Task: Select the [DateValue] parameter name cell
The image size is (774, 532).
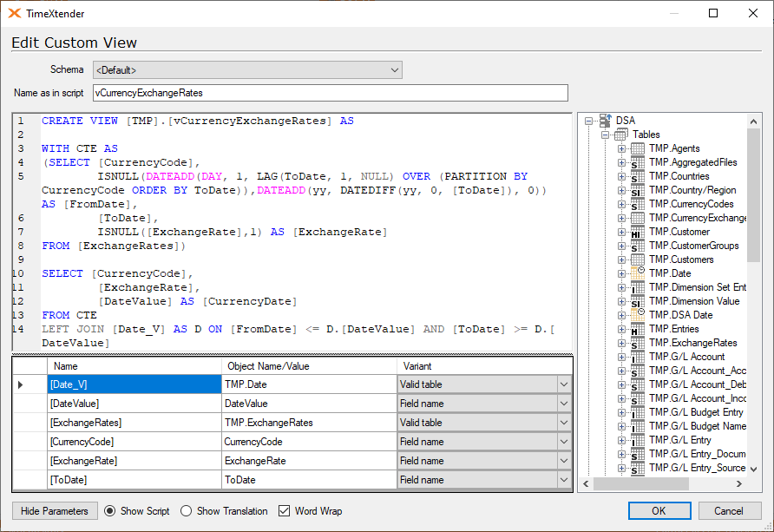Action: coord(134,404)
